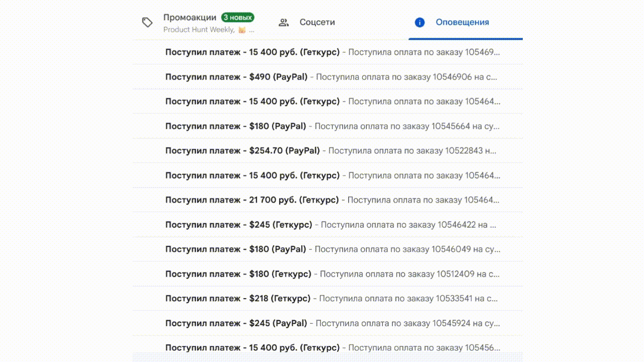Click the blue info icon beside Оповещения

point(420,22)
